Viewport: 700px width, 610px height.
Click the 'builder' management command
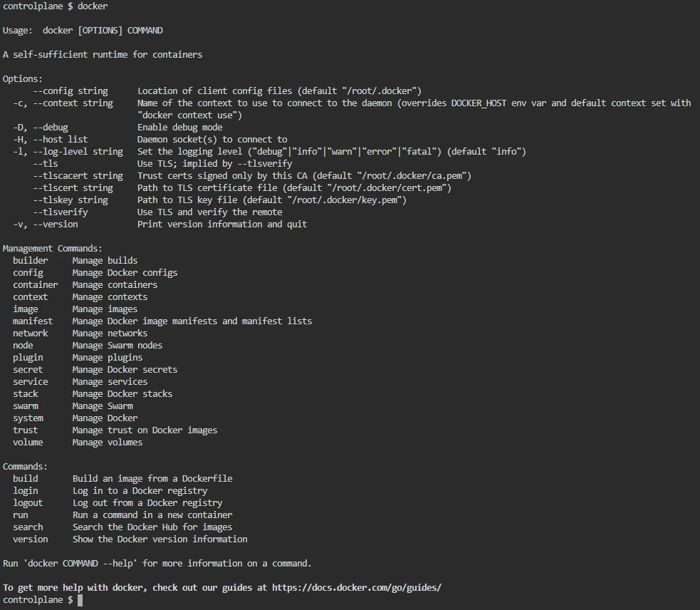pos(31,261)
